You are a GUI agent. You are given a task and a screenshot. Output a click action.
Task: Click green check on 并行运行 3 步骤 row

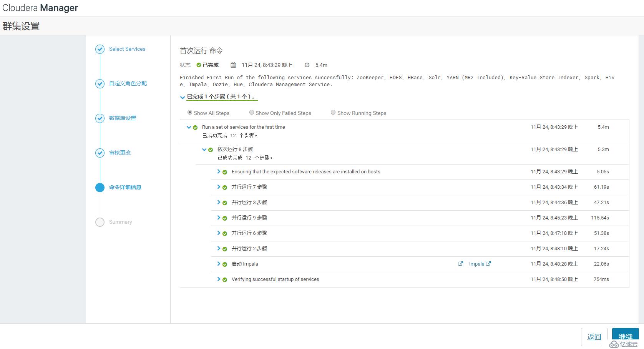click(225, 203)
